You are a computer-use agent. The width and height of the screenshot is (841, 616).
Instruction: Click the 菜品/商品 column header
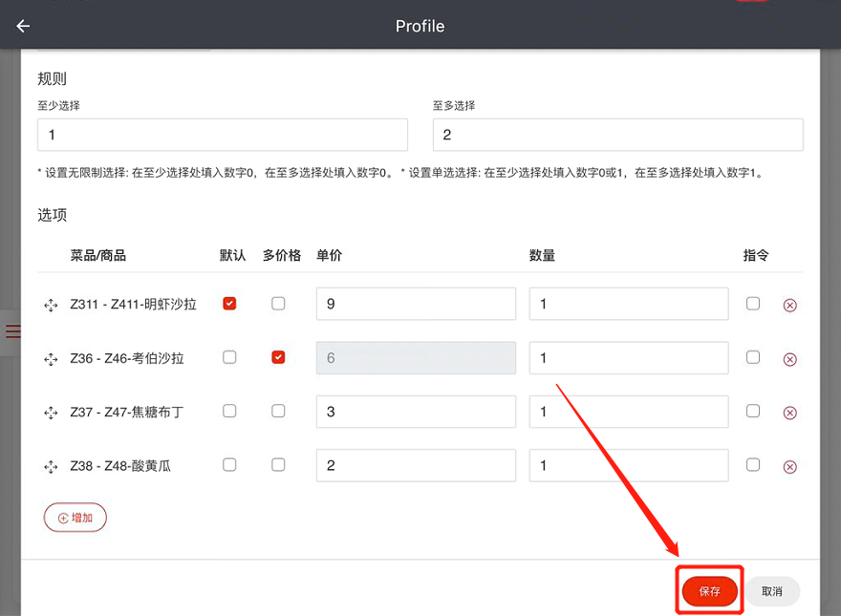[98, 256]
